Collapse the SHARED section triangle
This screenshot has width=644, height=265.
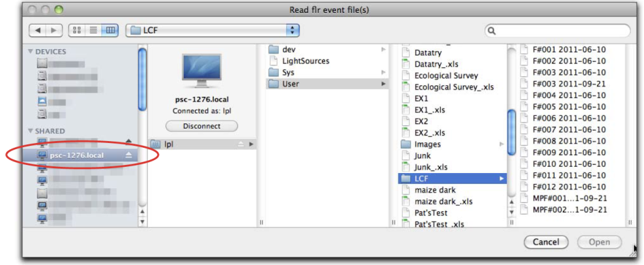click(x=30, y=131)
